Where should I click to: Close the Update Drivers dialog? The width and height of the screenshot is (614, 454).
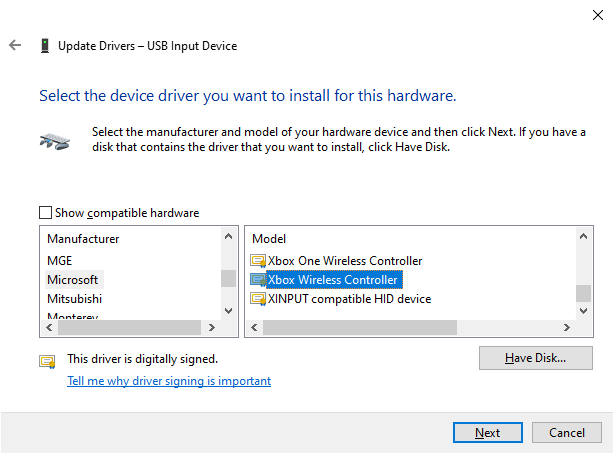coord(598,15)
